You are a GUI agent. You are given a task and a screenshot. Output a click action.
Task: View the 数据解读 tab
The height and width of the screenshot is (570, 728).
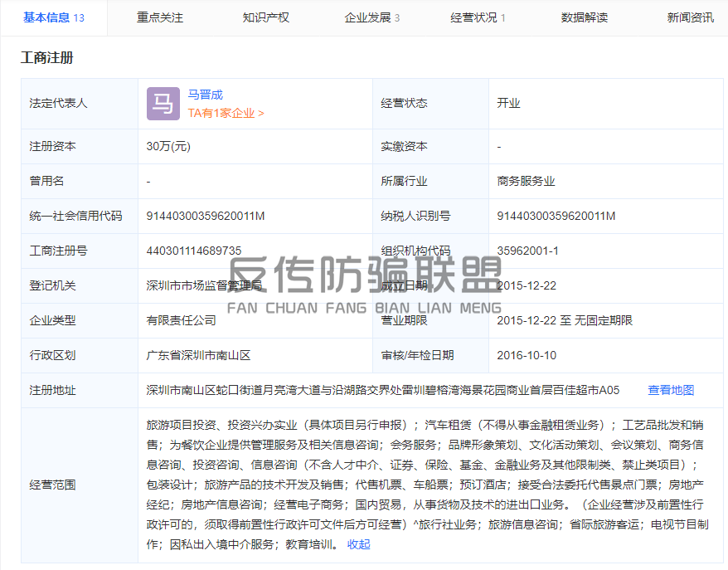(x=585, y=17)
